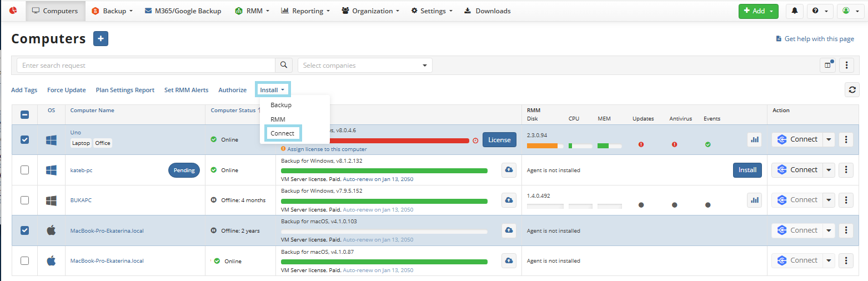Click Updates alert icon for Uno
868x281 pixels.
click(x=641, y=144)
